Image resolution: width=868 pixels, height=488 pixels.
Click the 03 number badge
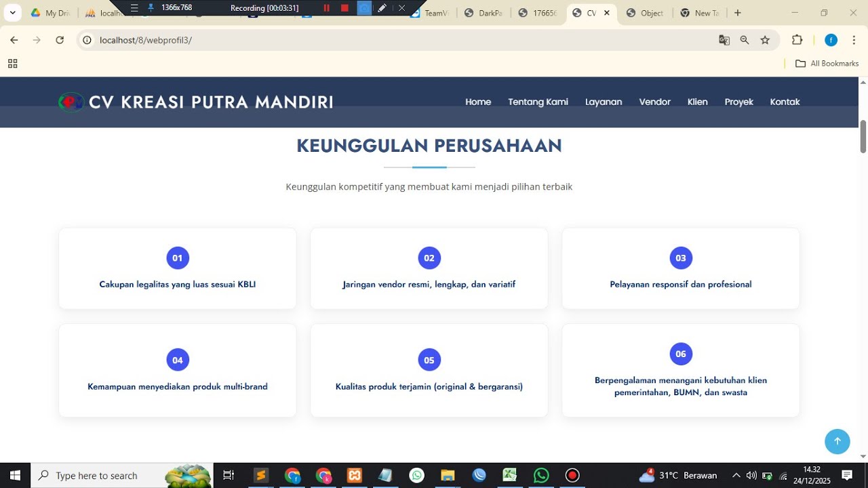click(681, 258)
